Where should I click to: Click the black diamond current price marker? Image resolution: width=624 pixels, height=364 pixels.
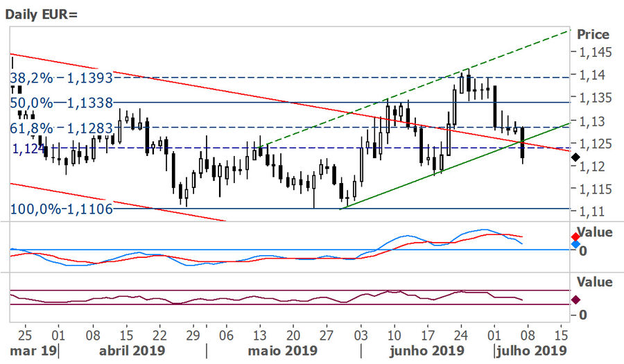coord(575,158)
